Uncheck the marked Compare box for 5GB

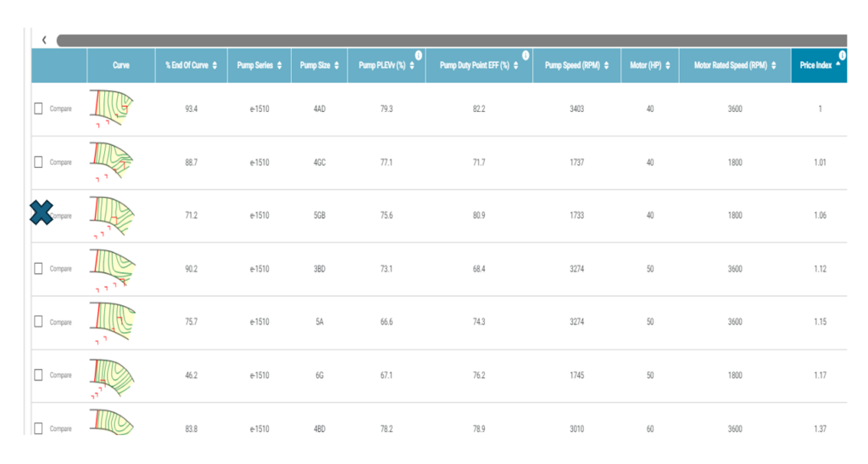pyautogui.click(x=40, y=215)
